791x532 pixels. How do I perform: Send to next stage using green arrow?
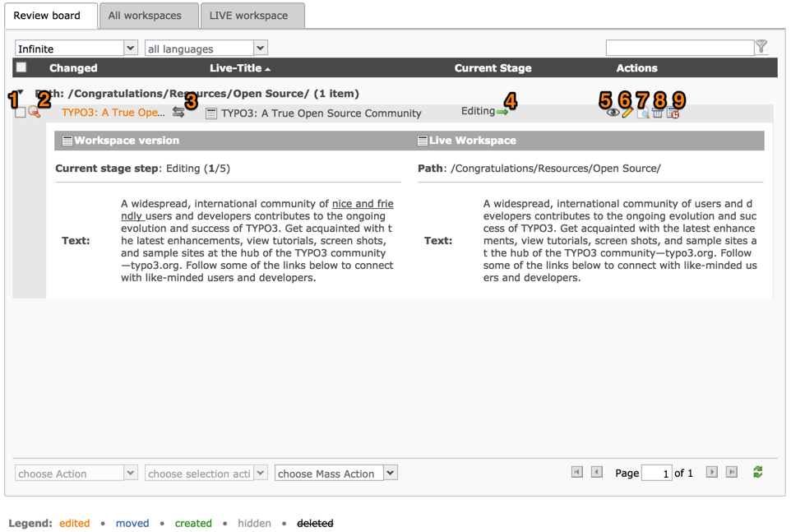[502, 112]
